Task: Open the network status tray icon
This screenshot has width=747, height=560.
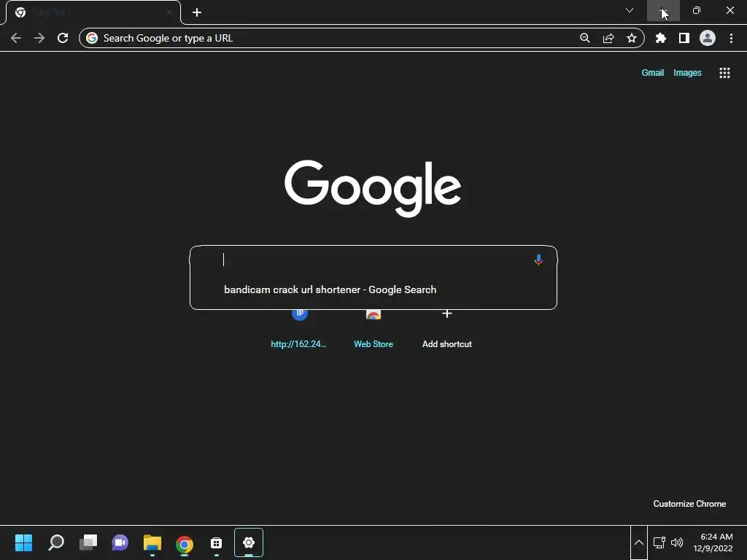Action: (x=659, y=542)
